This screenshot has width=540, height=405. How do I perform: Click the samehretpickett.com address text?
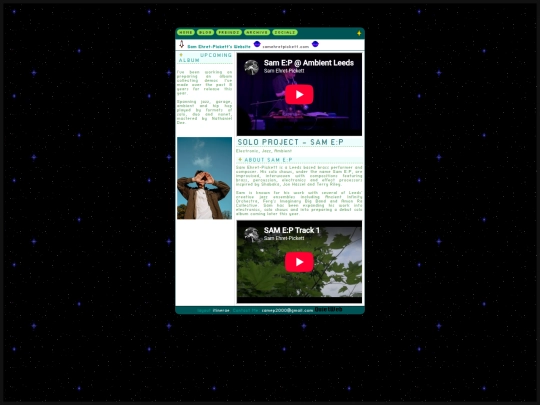(x=285, y=46)
